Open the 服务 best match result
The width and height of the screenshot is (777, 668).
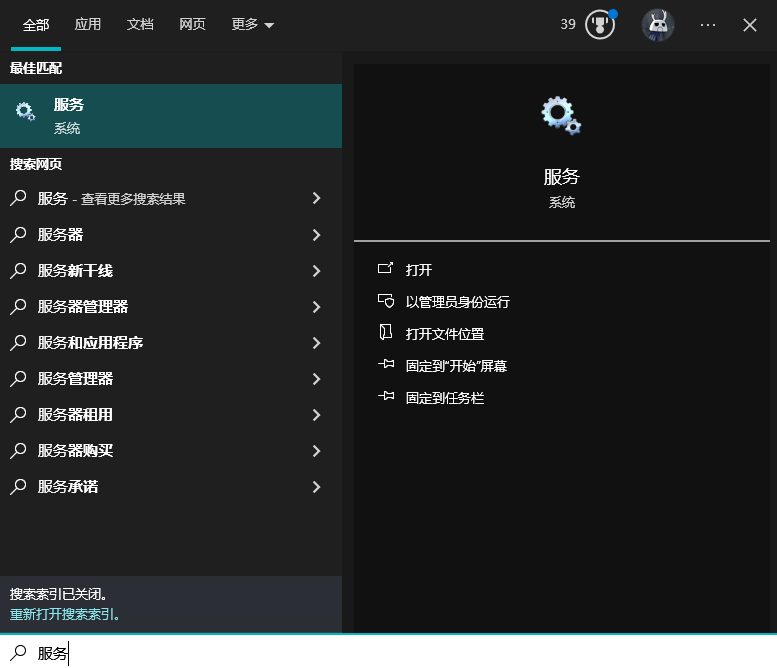click(x=170, y=116)
